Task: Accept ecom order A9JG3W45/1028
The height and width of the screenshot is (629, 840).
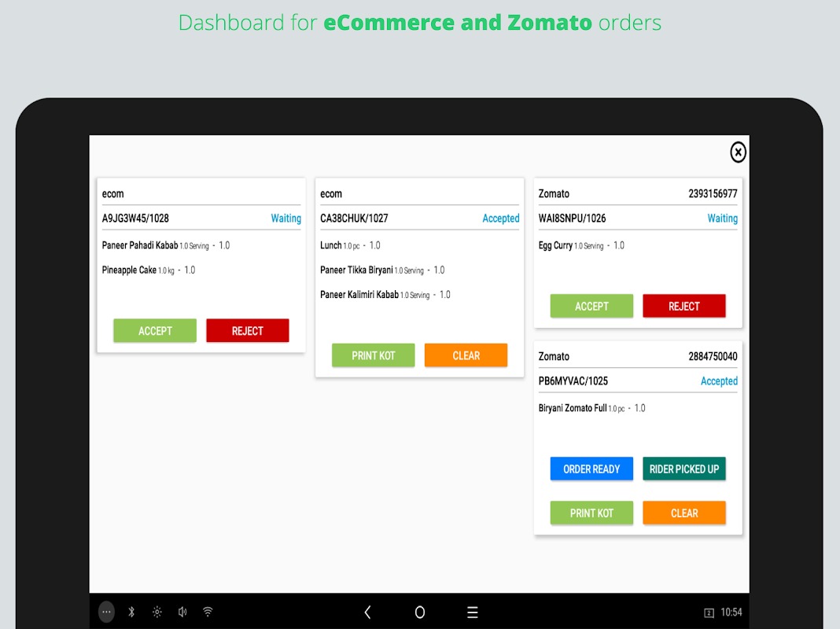Action: click(x=155, y=331)
